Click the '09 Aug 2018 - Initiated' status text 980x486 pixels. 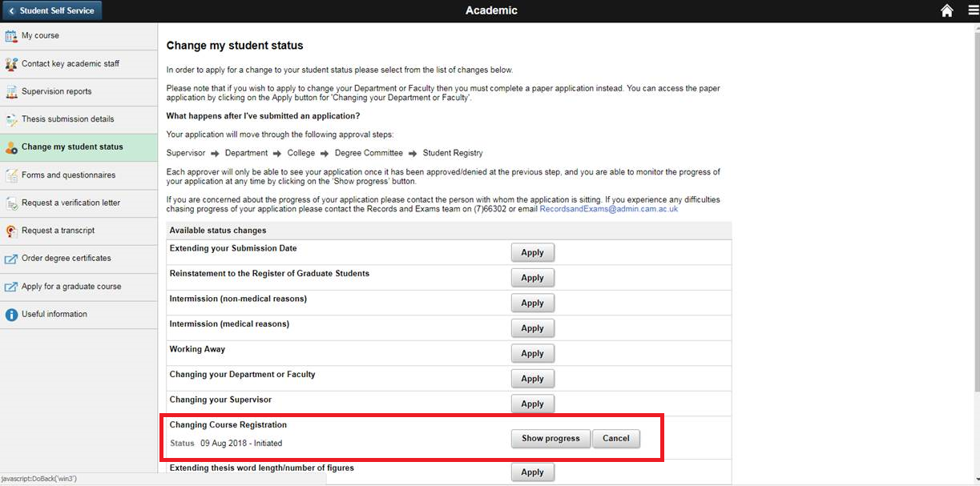241,443
